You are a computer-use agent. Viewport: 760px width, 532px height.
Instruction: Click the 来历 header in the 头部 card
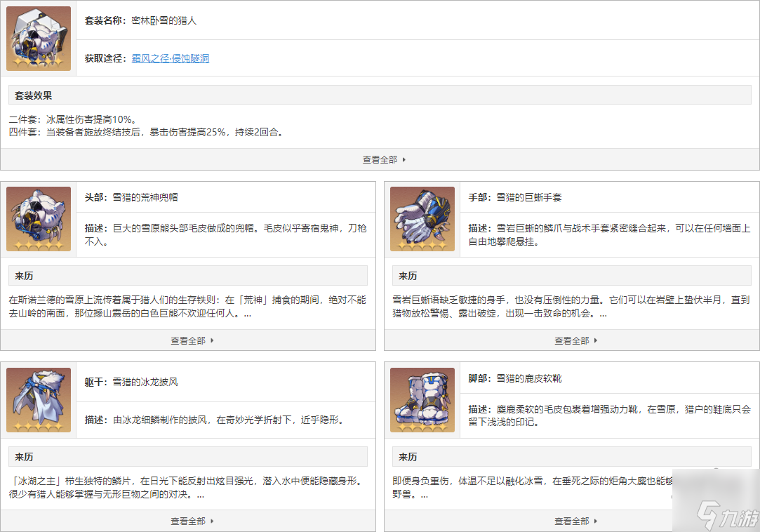pos(188,275)
